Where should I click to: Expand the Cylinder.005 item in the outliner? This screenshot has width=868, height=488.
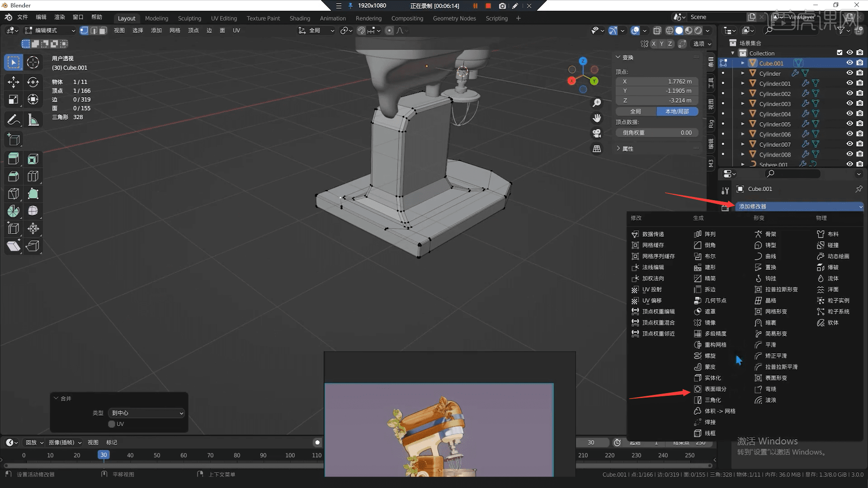(743, 124)
